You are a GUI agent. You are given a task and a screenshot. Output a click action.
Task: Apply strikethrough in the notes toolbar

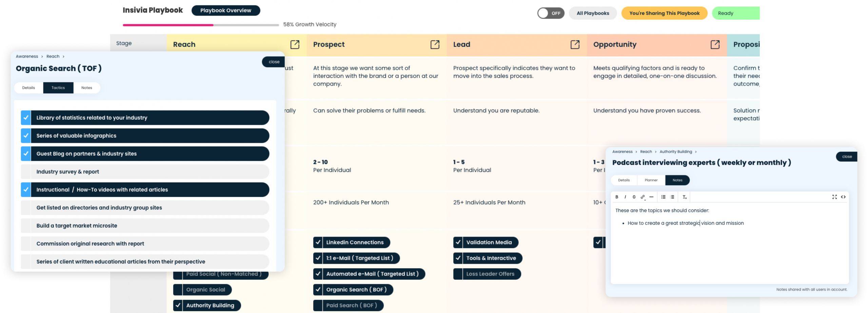click(x=634, y=197)
